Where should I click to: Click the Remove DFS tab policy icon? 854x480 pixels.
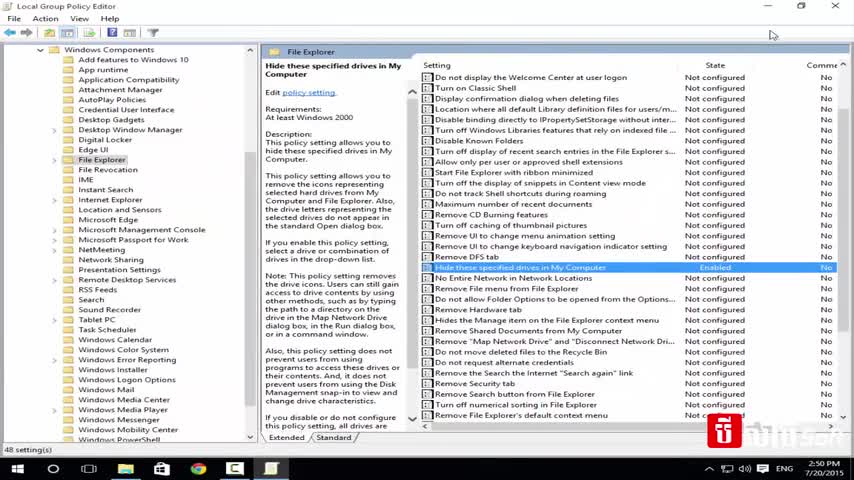(428, 257)
